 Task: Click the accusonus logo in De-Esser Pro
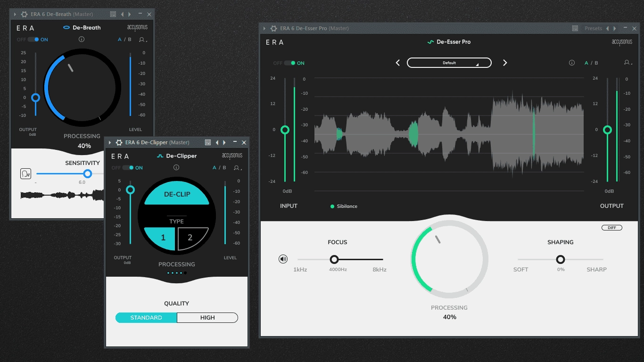[622, 42]
